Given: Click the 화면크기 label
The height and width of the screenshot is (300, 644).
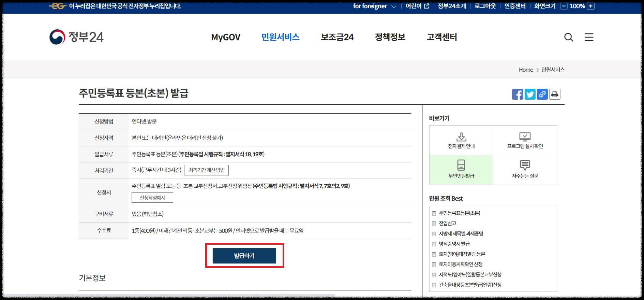Looking at the screenshot, I should [545, 6].
